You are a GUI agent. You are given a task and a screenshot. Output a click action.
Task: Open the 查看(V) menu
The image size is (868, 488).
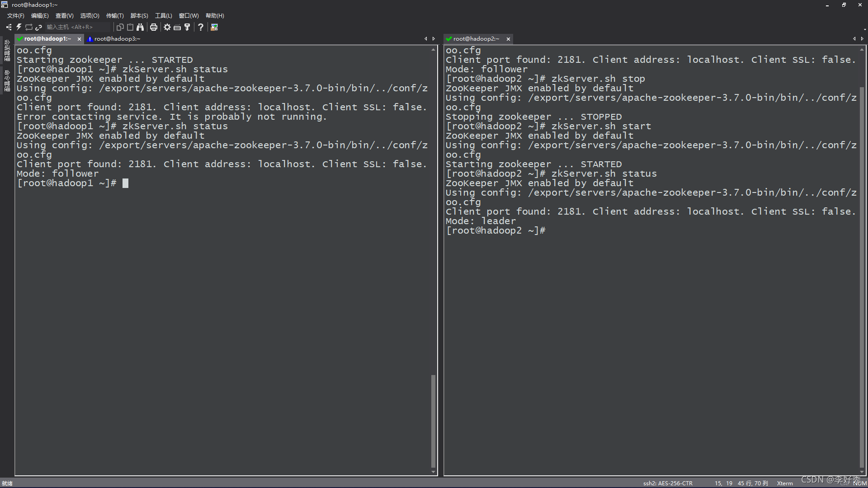(x=64, y=16)
